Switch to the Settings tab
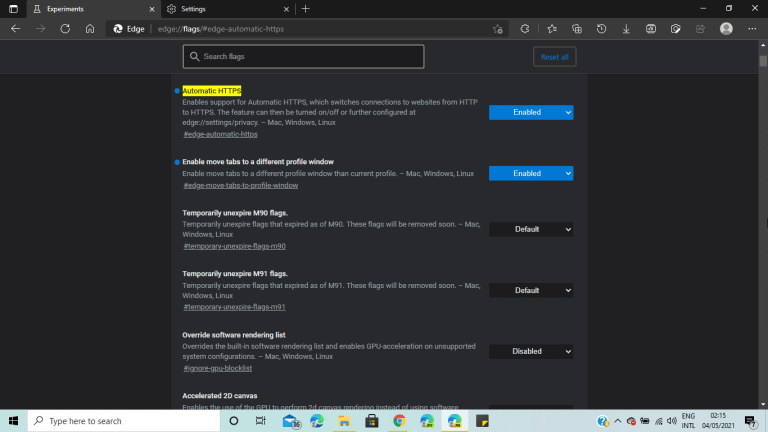The image size is (768, 432). click(227, 9)
